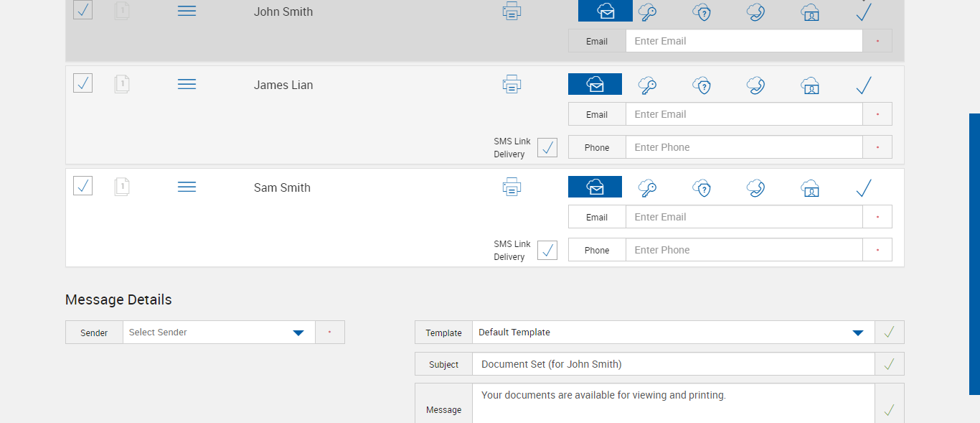Click the Enter Email field for James Lian
This screenshot has height=423, width=980.
743,114
